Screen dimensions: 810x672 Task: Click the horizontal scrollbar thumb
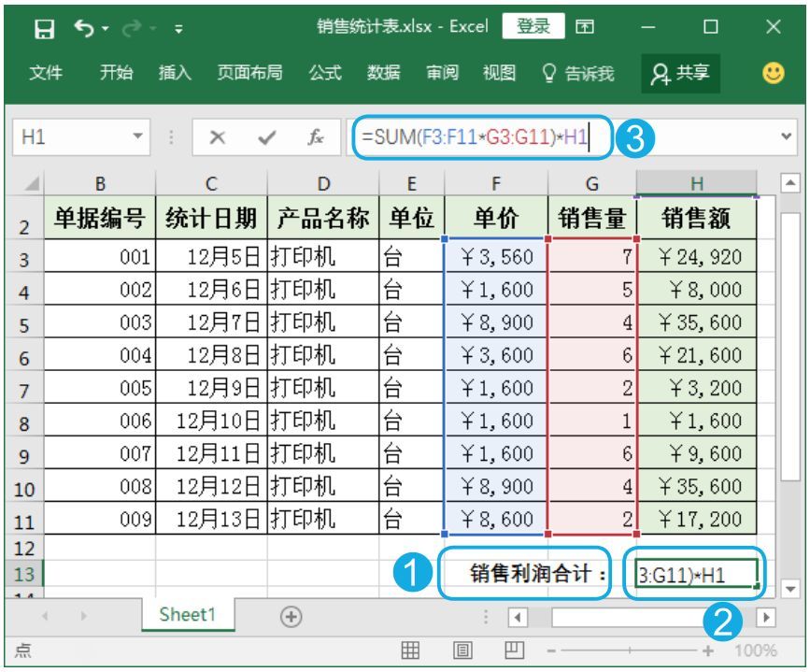coord(635,617)
